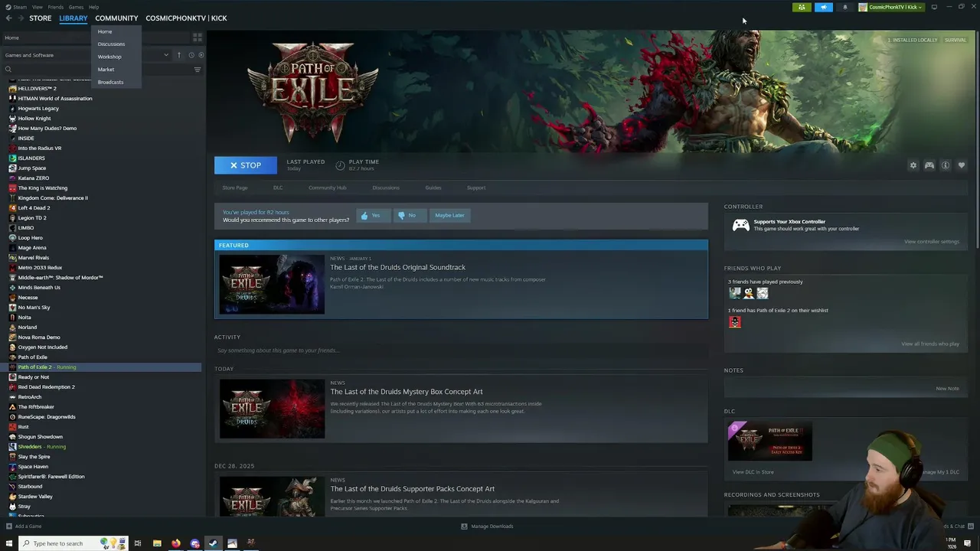Click Add a Game plus icon
The image size is (980, 551).
pos(8,527)
